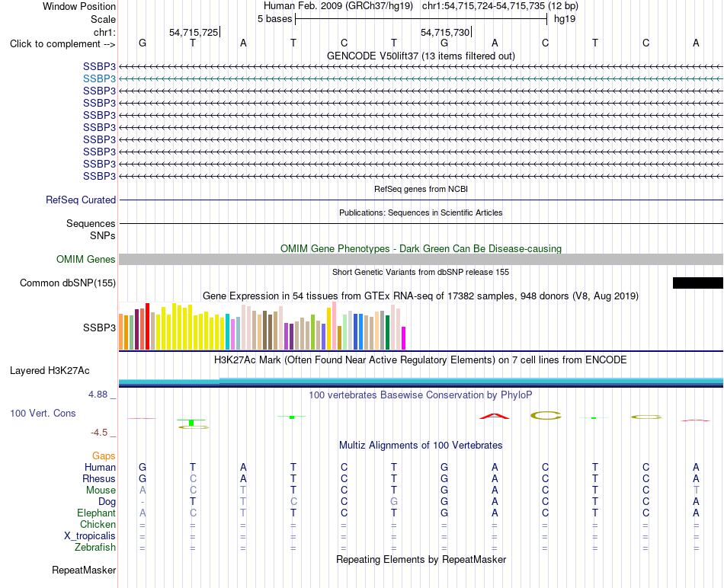Click the RefSeq Curated track label
724x588 pixels.
pyautogui.click(x=80, y=200)
